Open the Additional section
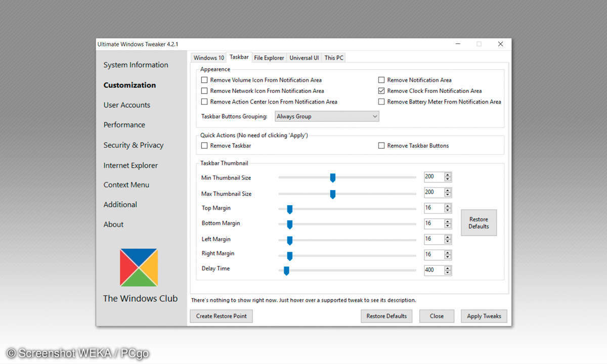This screenshot has width=607, height=364. click(x=120, y=205)
